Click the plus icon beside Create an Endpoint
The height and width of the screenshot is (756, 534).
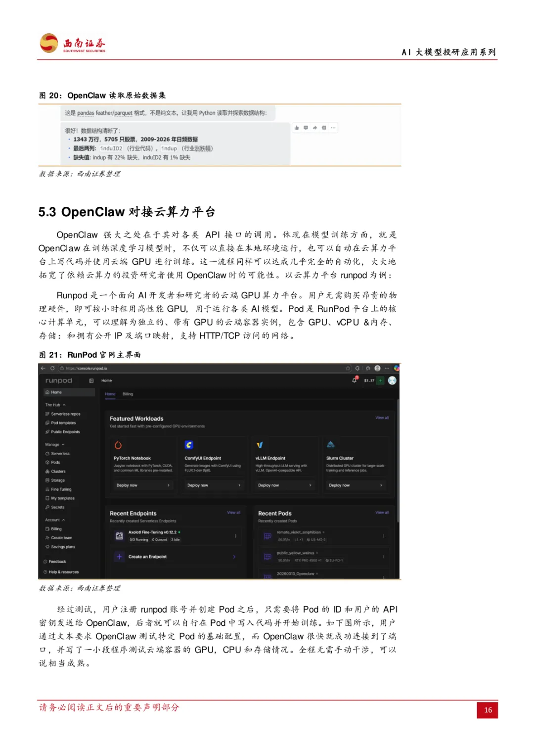[x=119, y=557]
